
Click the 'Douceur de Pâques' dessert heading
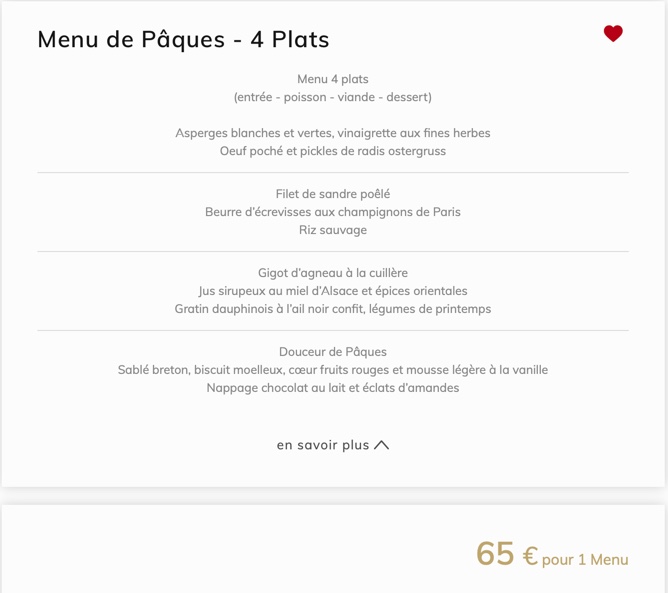(x=333, y=352)
